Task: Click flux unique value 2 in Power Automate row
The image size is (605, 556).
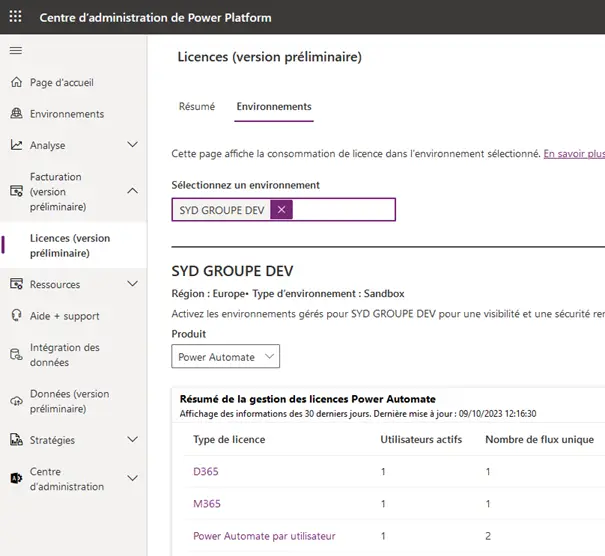Action: pos(488,536)
